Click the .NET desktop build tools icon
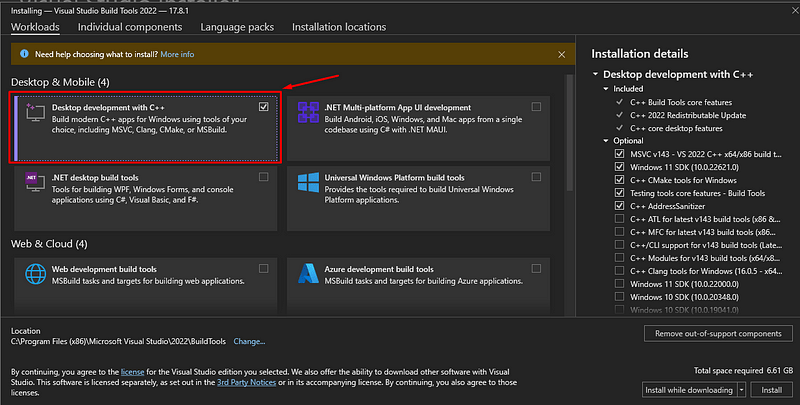 [x=35, y=182]
